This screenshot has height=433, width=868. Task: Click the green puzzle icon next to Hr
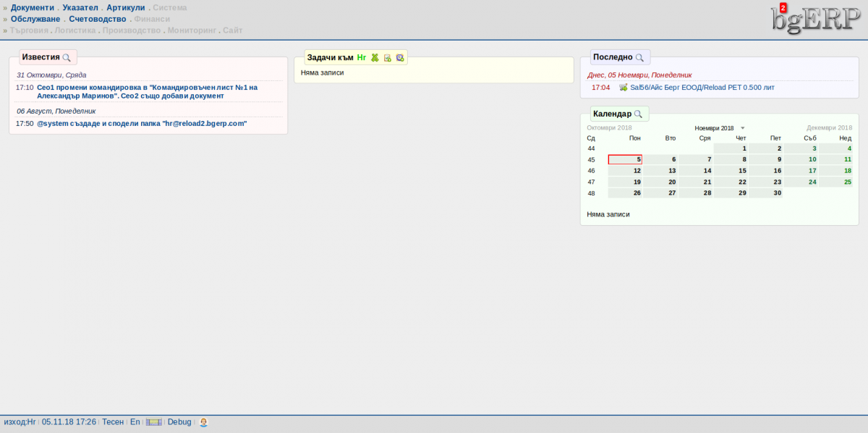coord(375,57)
